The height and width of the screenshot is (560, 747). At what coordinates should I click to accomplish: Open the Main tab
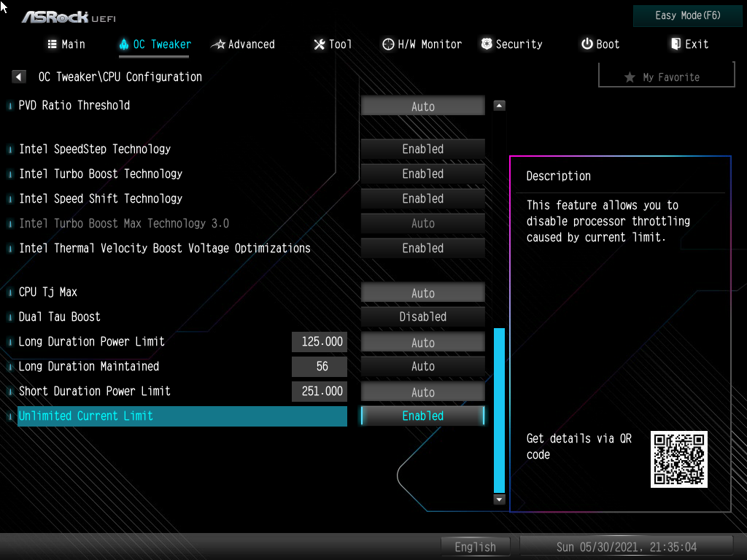(66, 44)
